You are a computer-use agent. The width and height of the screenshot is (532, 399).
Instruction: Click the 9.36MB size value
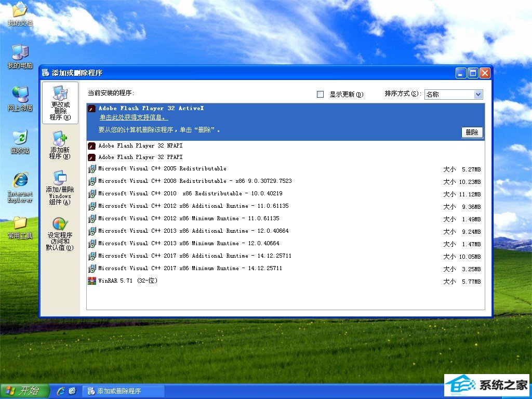point(471,207)
